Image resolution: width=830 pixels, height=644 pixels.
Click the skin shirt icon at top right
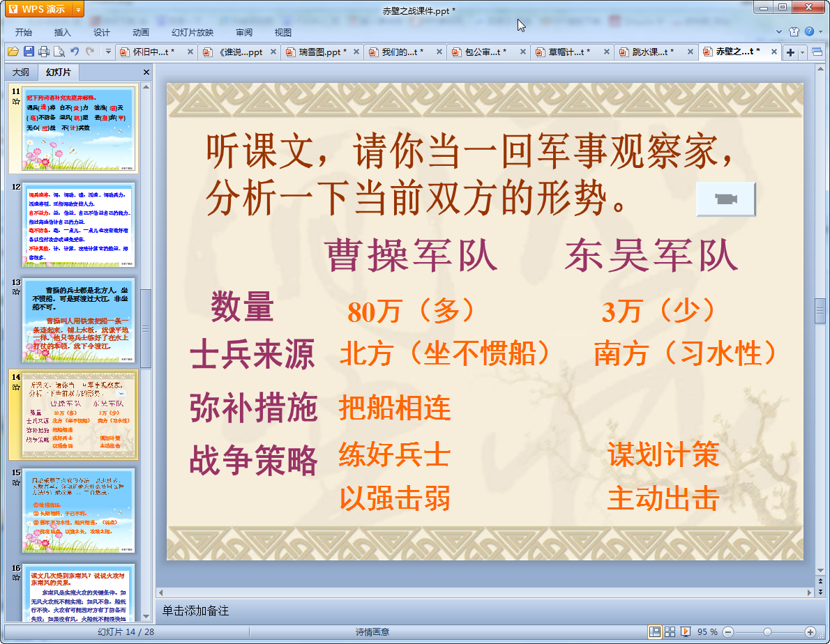tap(794, 32)
